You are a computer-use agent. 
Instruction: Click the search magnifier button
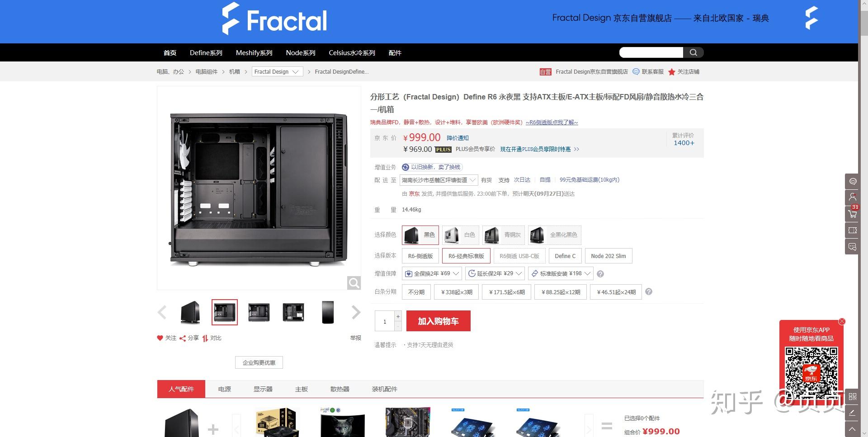(693, 52)
